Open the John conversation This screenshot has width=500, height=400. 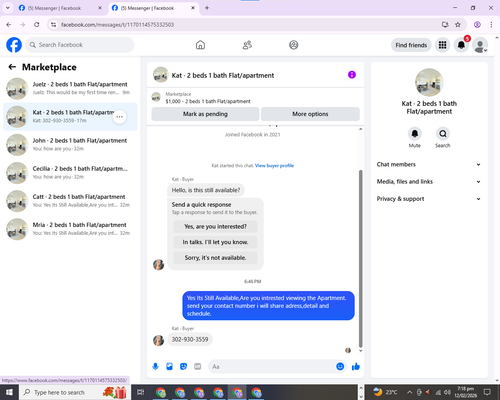[70, 145]
